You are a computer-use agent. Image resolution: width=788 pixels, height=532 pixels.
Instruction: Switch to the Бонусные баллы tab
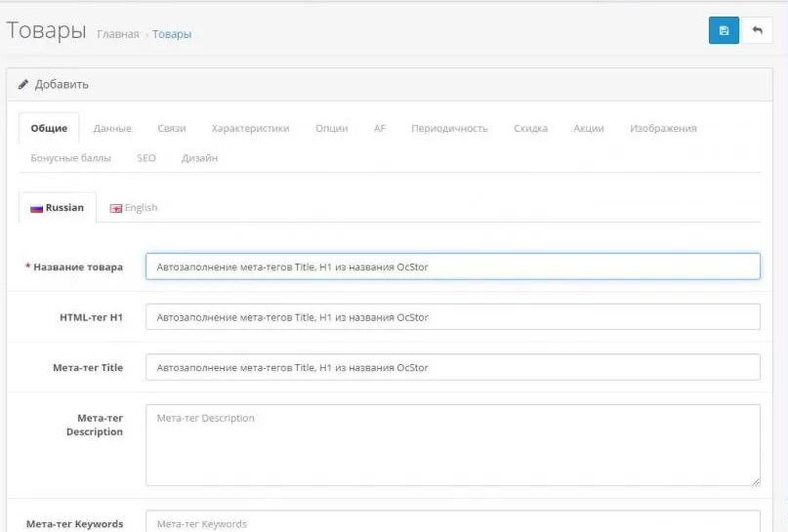tap(70, 157)
